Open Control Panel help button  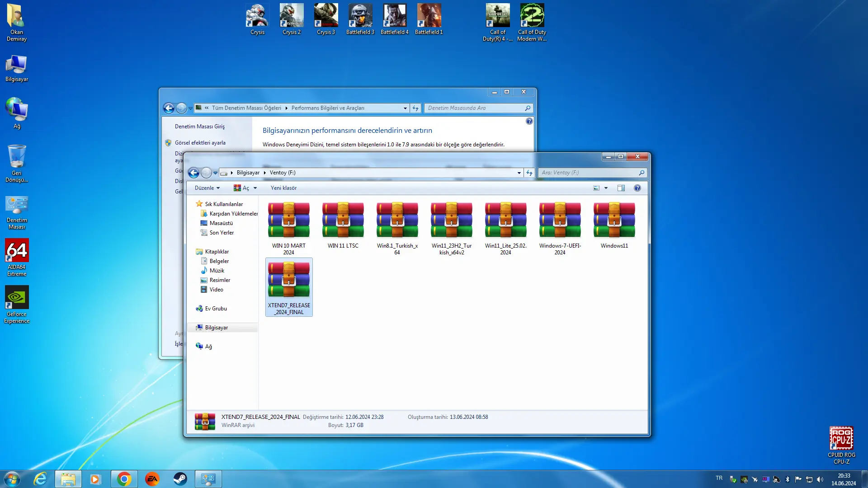529,121
